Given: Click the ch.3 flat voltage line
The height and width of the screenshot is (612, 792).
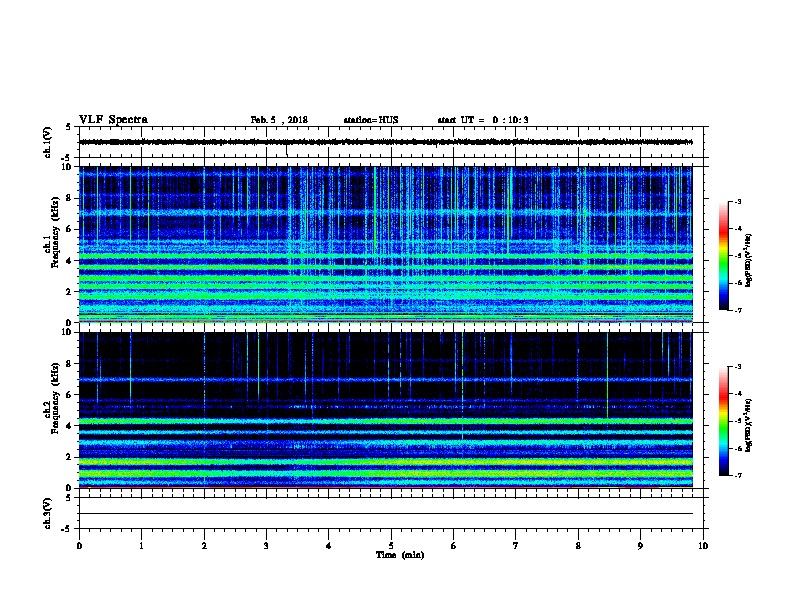Looking at the screenshot, I should pos(386,514).
